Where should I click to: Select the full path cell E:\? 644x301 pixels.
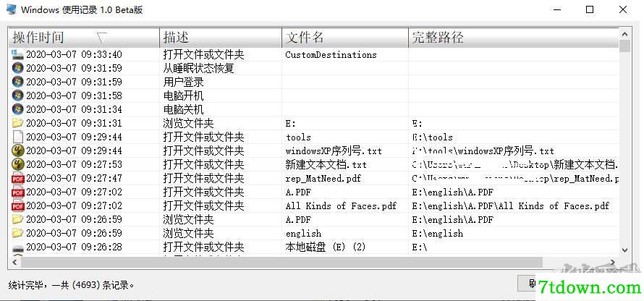click(420, 247)
